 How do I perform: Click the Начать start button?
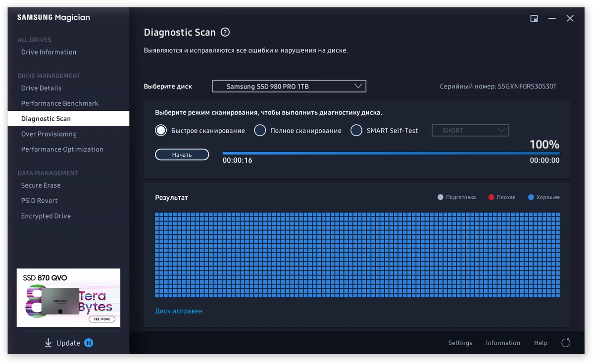[182, 155]
